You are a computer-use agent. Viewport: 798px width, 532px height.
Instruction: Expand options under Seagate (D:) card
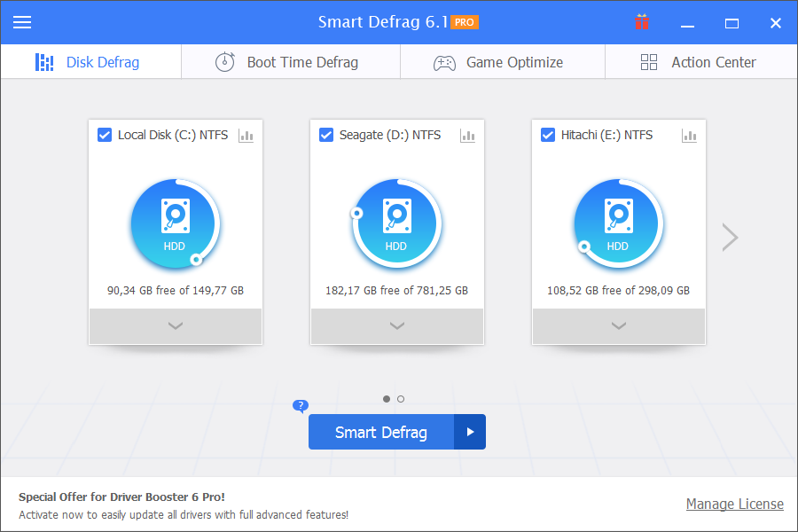pos(397,325)
